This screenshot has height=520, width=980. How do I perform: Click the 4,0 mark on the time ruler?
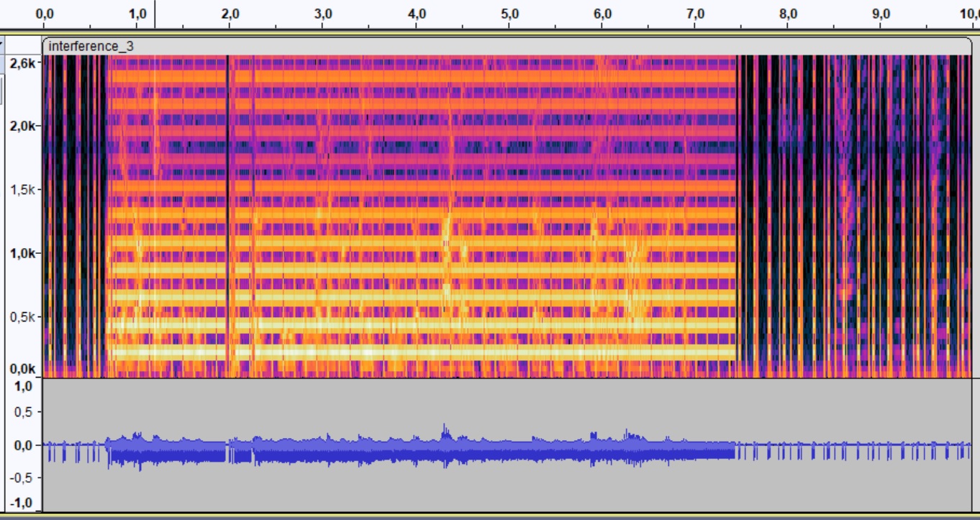click(417, 14)
